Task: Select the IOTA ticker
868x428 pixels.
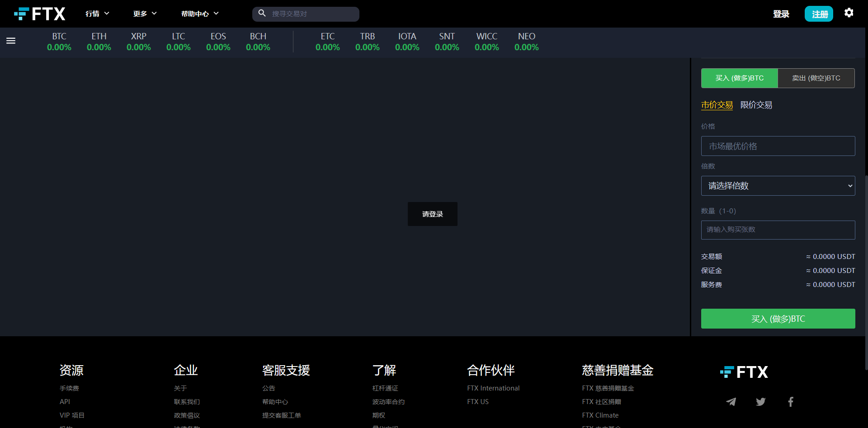Action: pyautogui.click(x=407, y=42)
